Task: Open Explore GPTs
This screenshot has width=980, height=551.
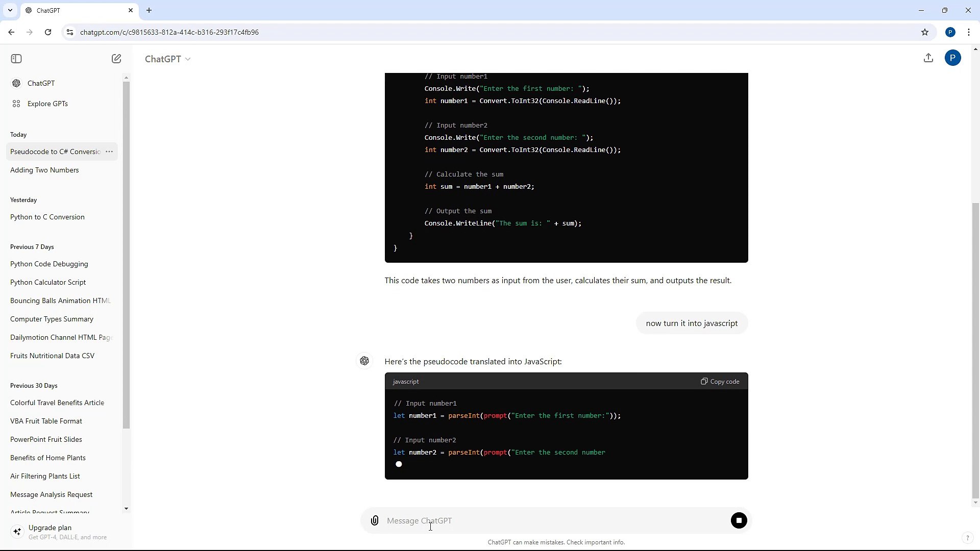Action: (x=47, y=104)
